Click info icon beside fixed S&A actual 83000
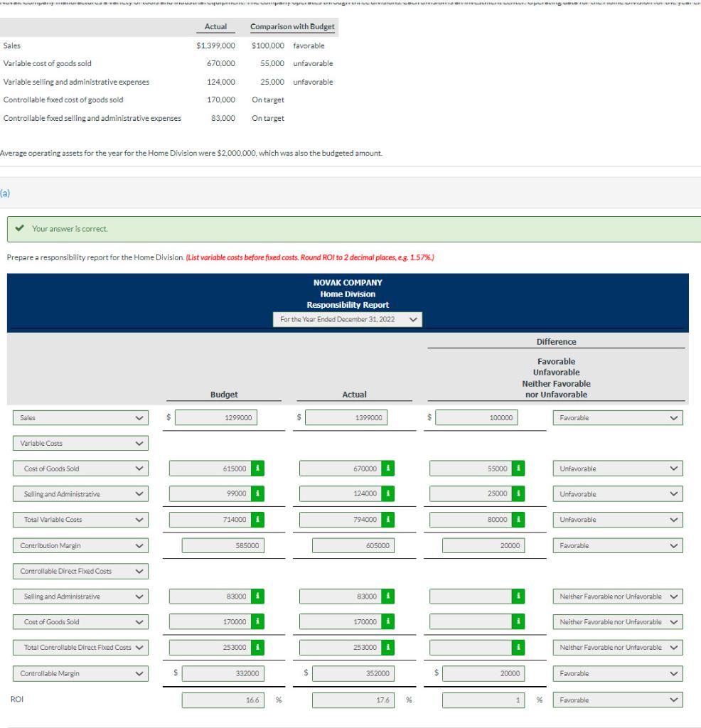The width and height of the screenshot is (701, 728). pos(387,596)
